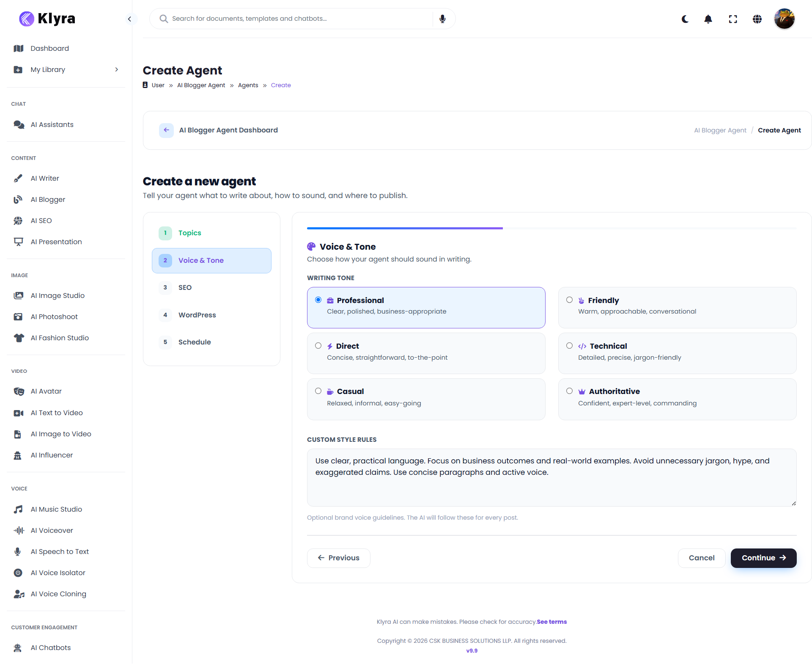
Task: Open the language globe menu
Action: pyautogui.click(x=757, y=19)
